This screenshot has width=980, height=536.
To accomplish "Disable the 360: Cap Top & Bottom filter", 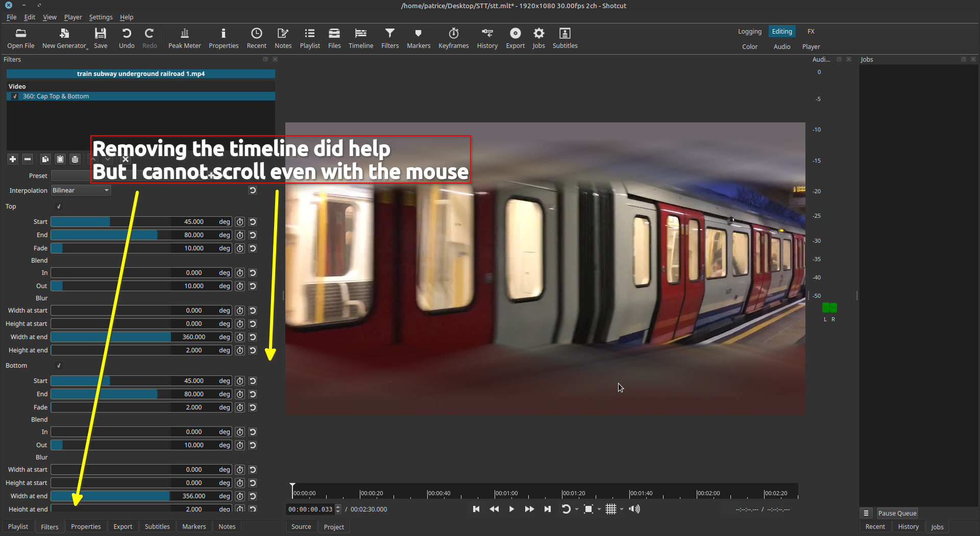I will pyautogui.click(x=15, y=96).
